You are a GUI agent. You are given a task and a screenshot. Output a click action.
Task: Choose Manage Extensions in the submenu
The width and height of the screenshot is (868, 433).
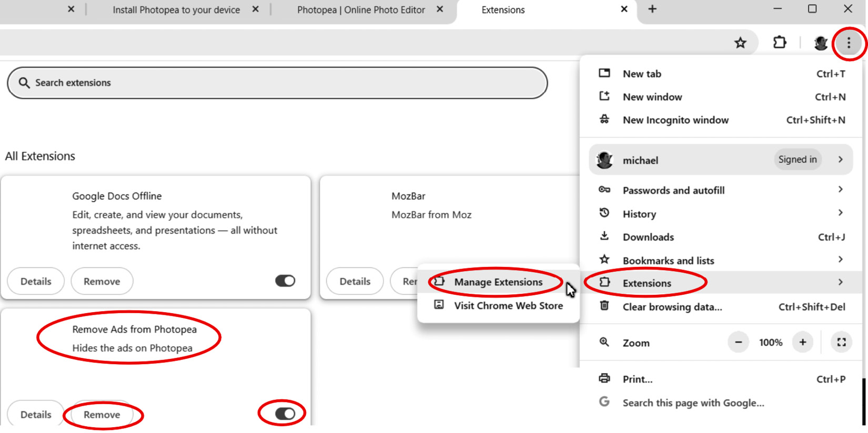[x=498, y=282]
